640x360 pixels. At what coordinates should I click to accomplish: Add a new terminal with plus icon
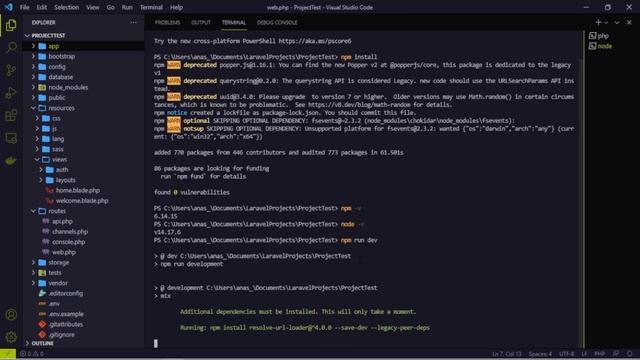(598, 22)
